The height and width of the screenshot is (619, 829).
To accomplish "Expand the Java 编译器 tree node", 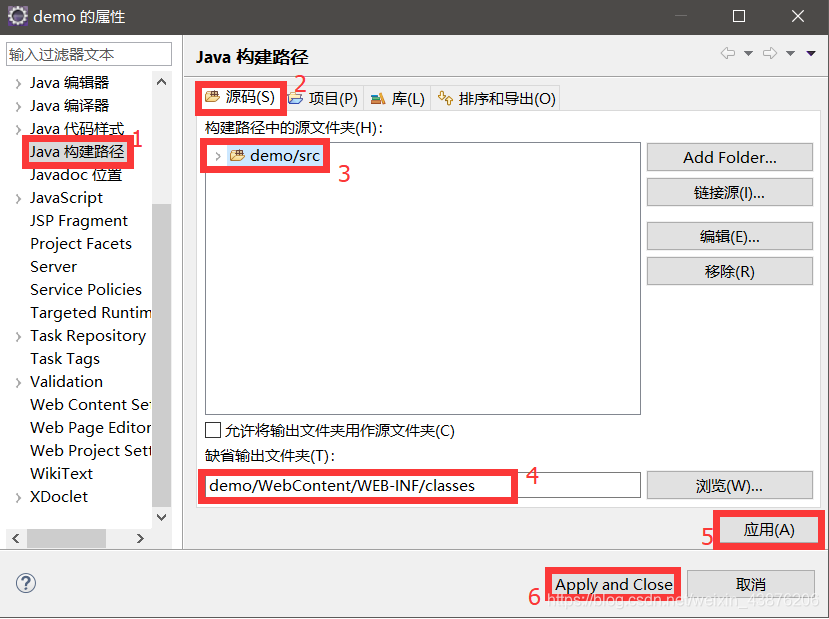I will [19, 107].
